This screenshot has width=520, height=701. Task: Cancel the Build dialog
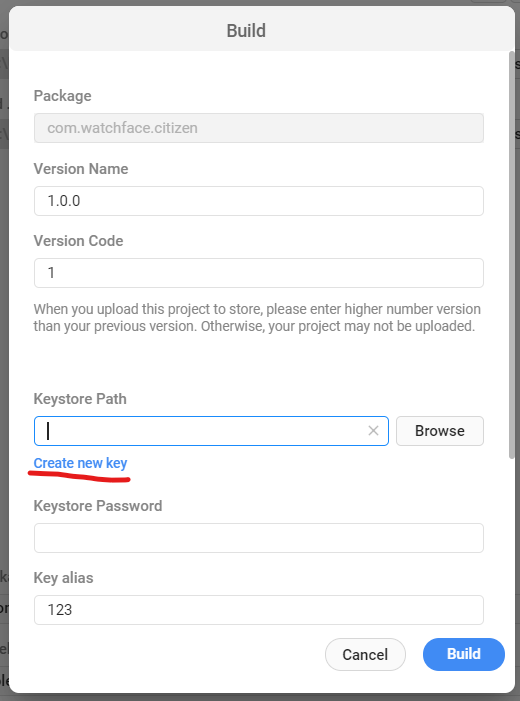[x=365, y=654]
